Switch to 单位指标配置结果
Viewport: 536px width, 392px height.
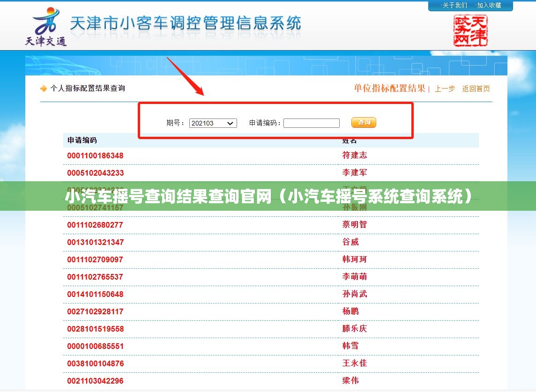[x=389, y=89]
